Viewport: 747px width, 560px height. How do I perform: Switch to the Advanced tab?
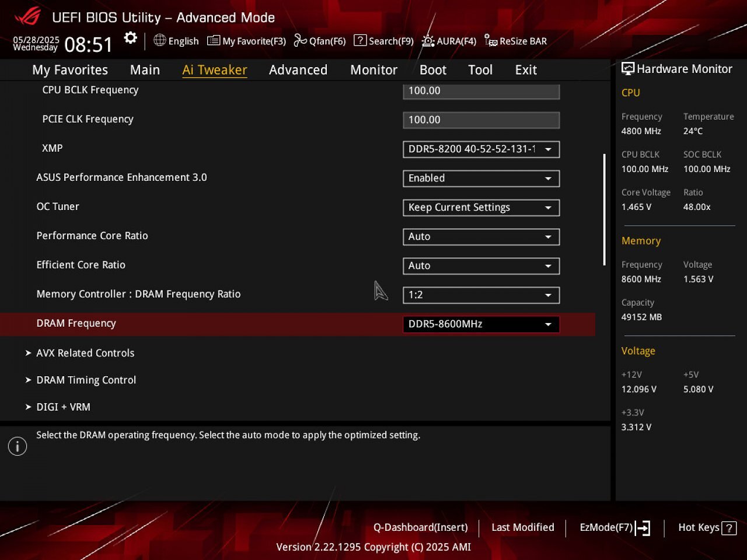click(298, 70)
